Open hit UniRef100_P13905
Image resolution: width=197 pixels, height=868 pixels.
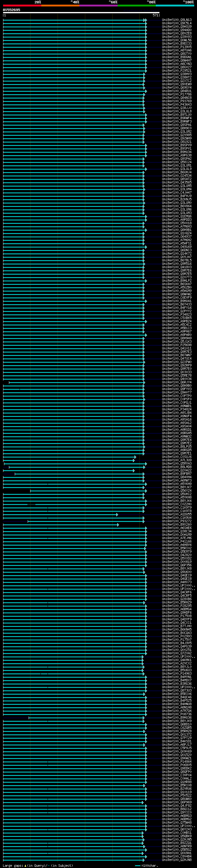177,47
